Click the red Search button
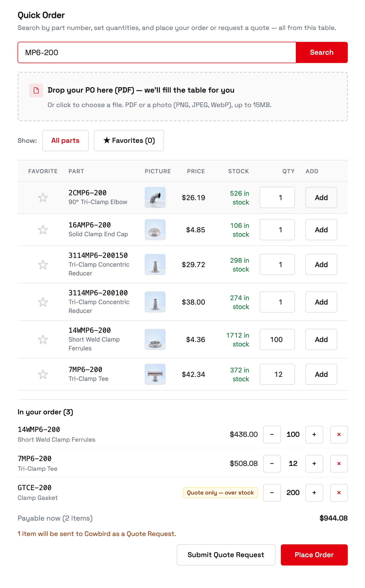 tap(322, 52)
